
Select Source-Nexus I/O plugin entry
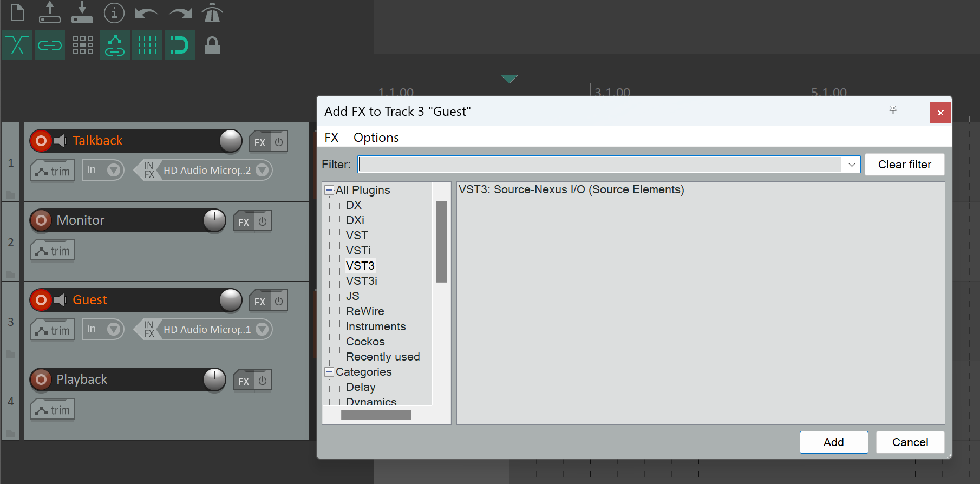pos(571,189)
